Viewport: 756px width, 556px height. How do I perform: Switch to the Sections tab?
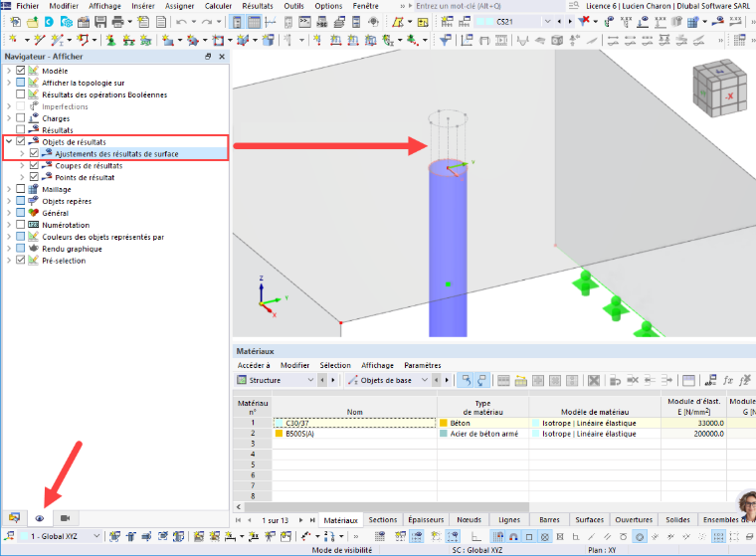382,520
